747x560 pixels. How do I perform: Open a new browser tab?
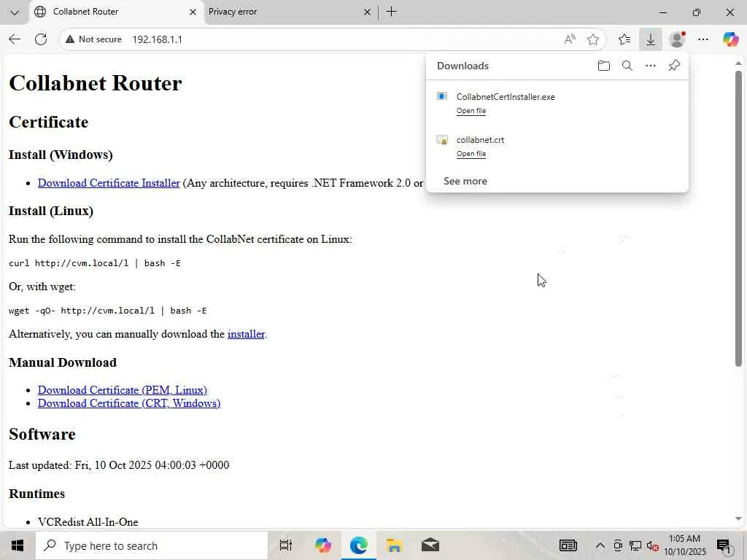pyautogui.click(x=391, y=12)
